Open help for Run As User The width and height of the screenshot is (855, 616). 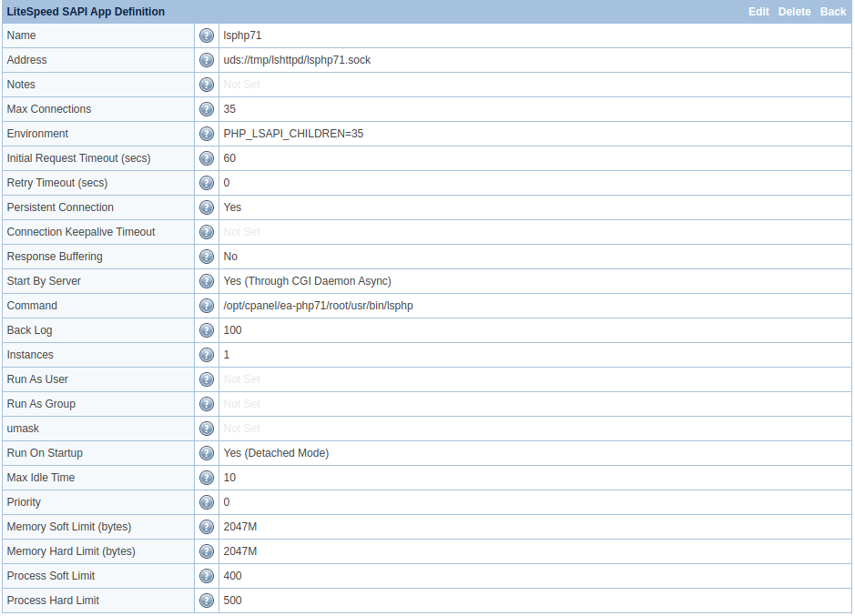point(207,379)
